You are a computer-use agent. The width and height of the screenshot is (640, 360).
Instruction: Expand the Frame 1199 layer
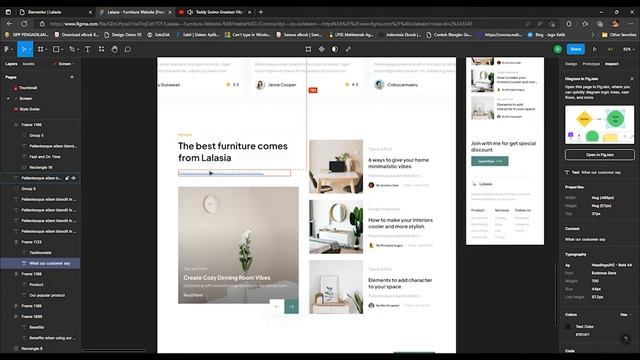(x=16, y=306)
